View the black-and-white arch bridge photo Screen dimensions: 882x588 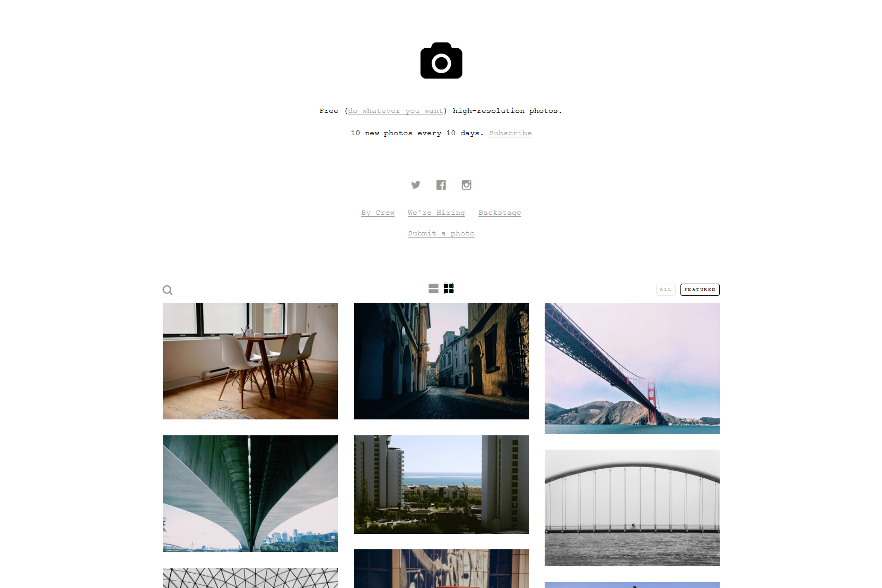632,508
